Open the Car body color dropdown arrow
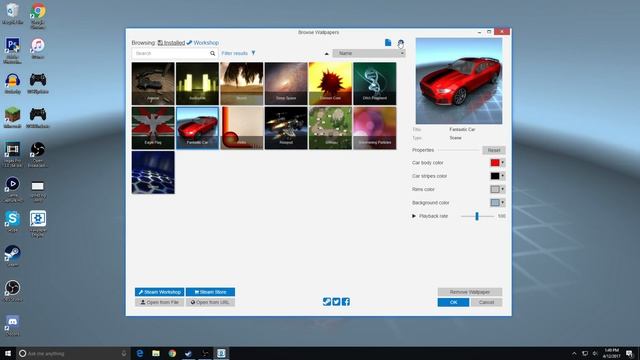Image resolution: width=640 pixels, height=360 pixels. click(x=502, y=162)
